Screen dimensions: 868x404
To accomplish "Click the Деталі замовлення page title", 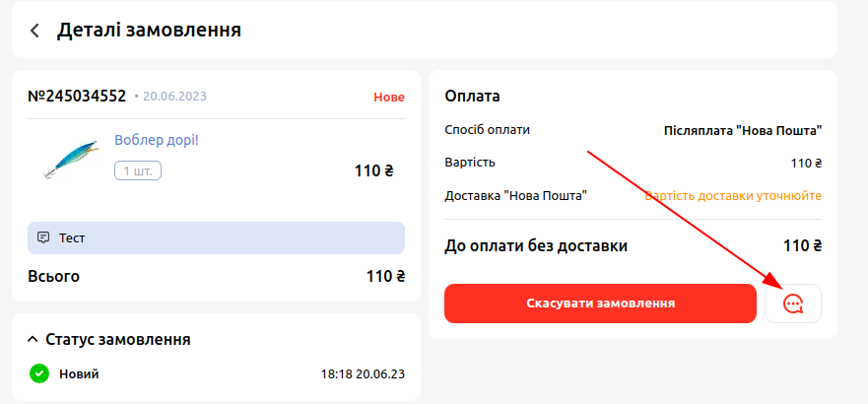I will 149,30.
